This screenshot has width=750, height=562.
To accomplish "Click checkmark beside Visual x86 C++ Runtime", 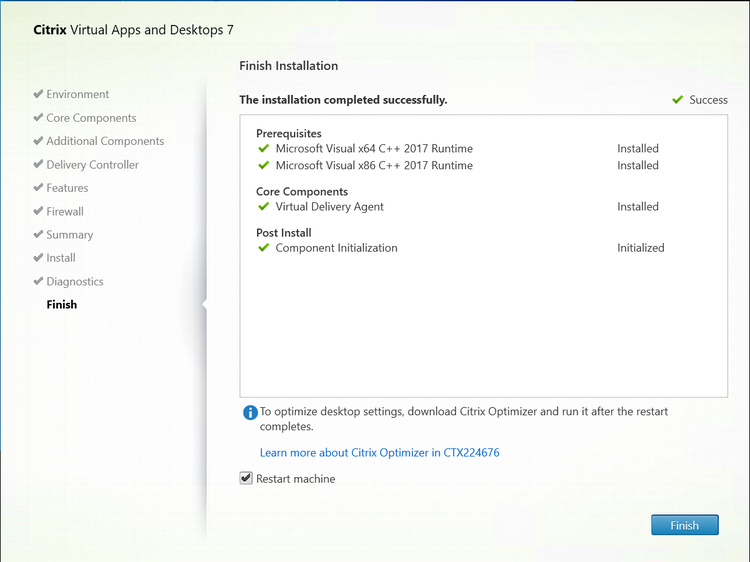I will coord(263,165).
